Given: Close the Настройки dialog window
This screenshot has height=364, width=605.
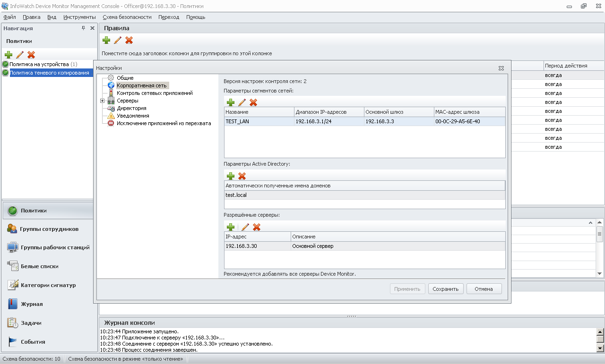Looking at the screenshot, I should (x=501, y=68).
